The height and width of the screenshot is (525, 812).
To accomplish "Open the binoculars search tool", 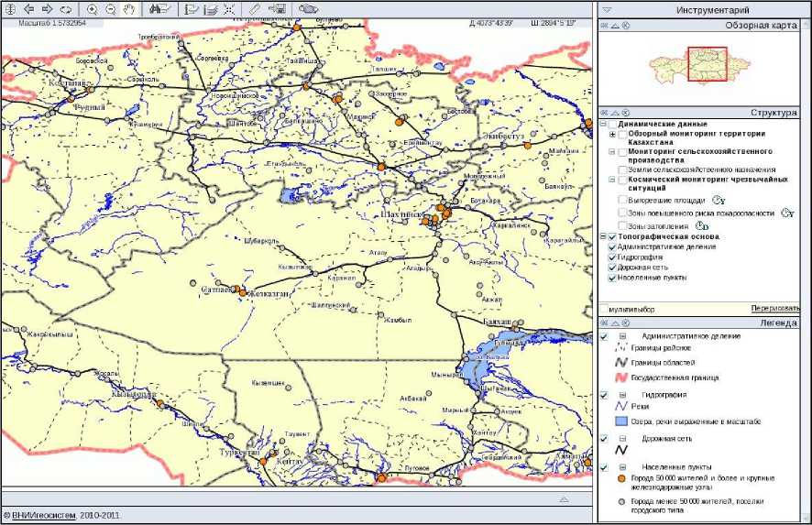I will click(159, 8).
